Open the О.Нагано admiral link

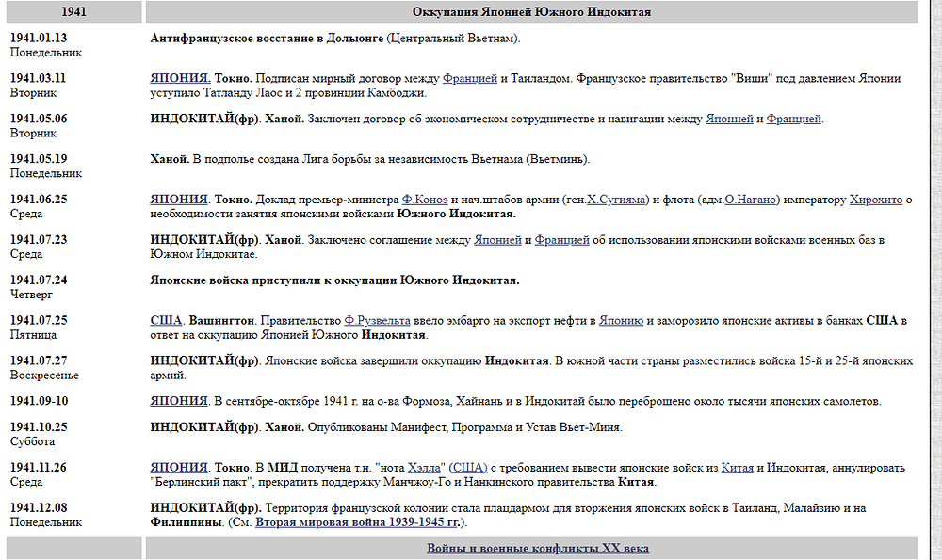[752, 200]
